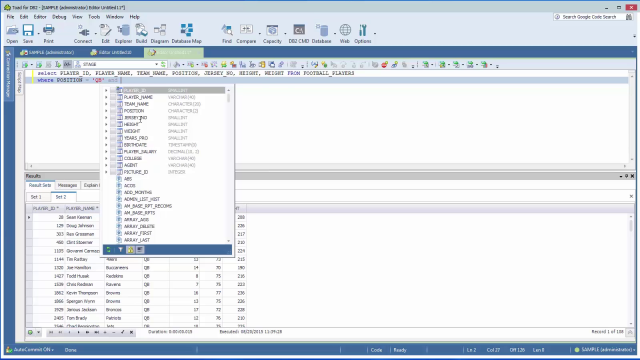Click the Save toolbar icon
The height and width of the screenshot is (360, 640).
pos(28,33)
